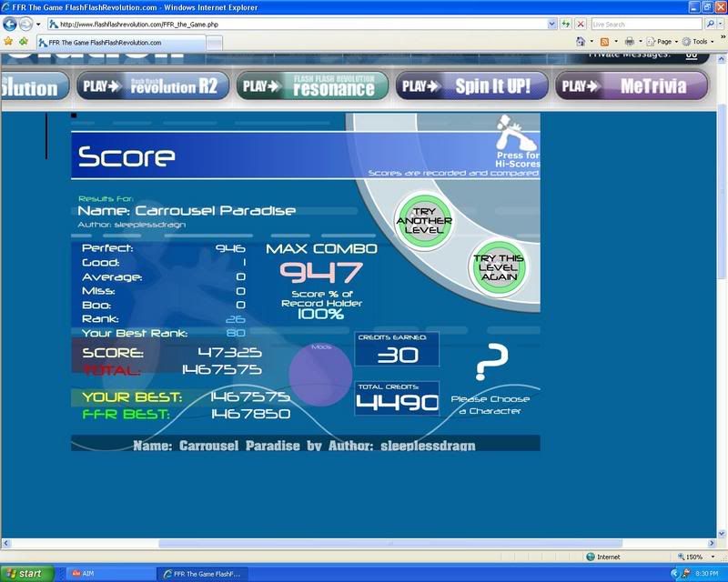The height and width of the screenshot is (582, 728).
Task: Click the RSS feeds icon
Action: point(604,42)
